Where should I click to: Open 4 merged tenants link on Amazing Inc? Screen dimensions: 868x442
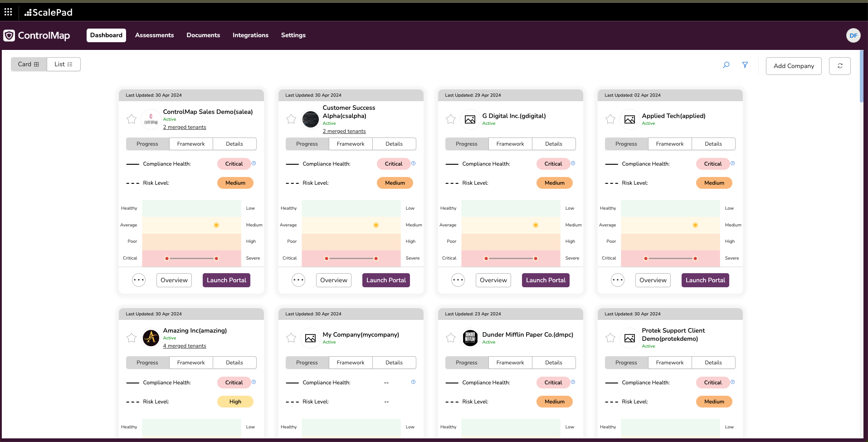[185, 346]
